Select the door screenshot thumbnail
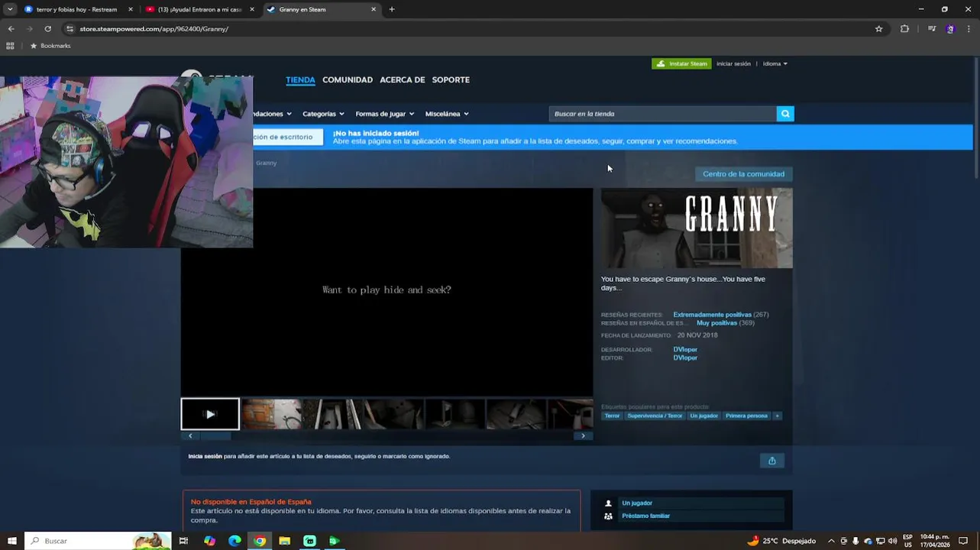This screenshot has width=980, height=550. [x=272, y=414]
